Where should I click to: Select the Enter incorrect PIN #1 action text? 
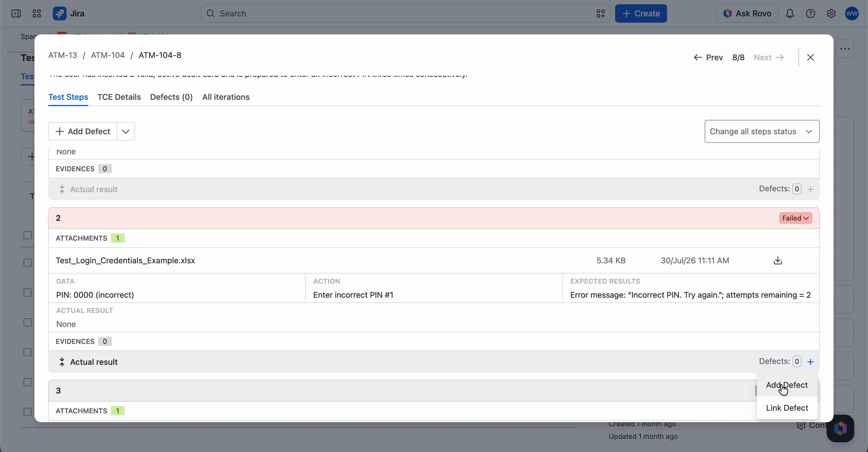[x=353, y=295]
